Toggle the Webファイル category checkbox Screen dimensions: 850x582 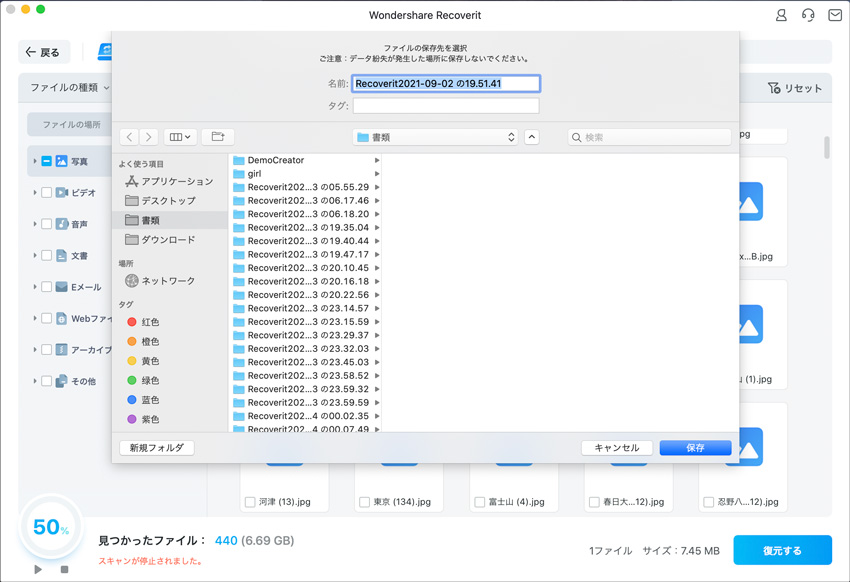click(47, 318)
